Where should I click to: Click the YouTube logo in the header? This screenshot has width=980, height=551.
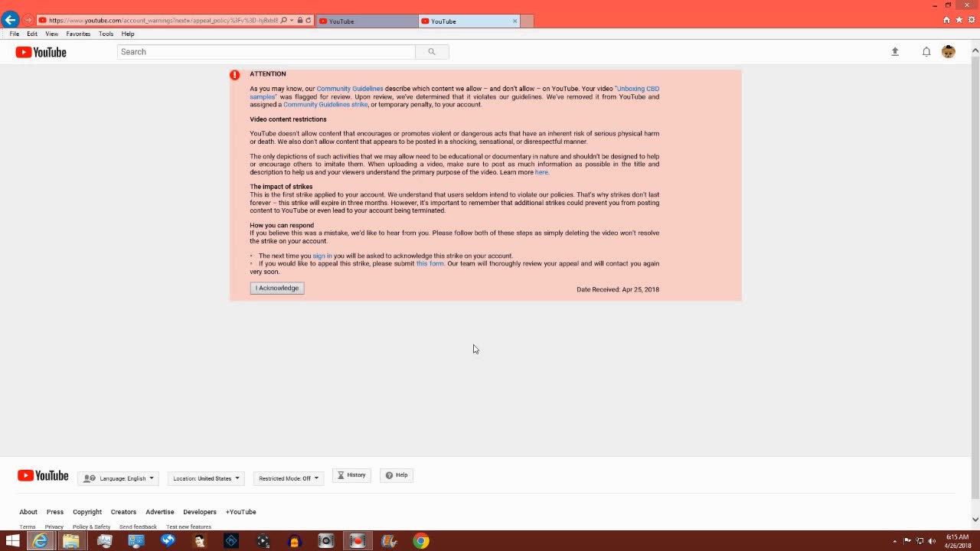point(41,52)
